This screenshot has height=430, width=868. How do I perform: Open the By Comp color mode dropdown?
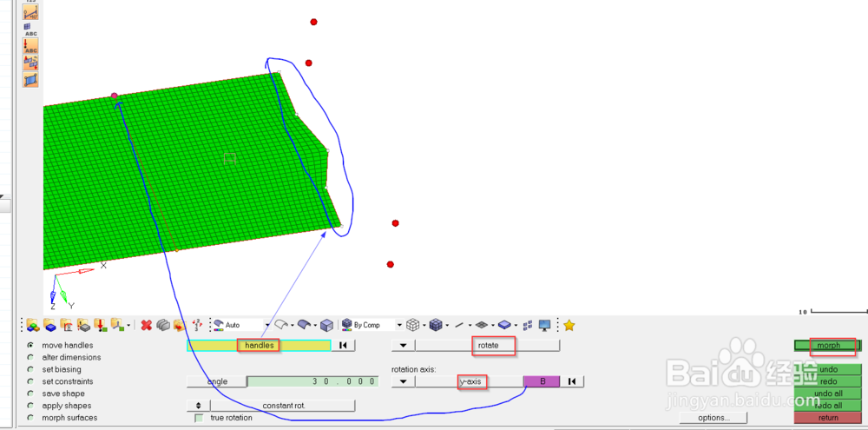[399, 325]
